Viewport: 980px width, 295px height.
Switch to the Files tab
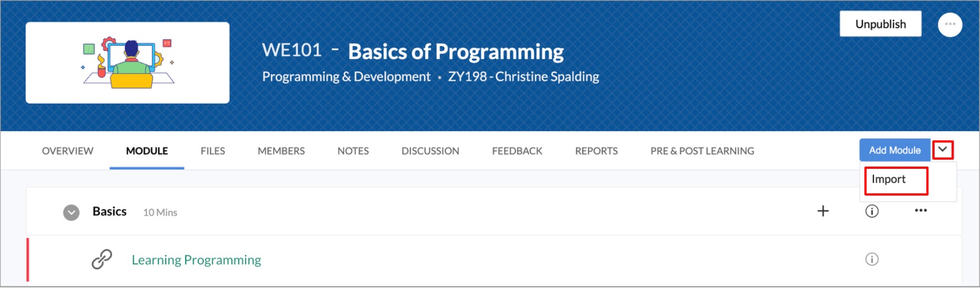click(212, 151)
